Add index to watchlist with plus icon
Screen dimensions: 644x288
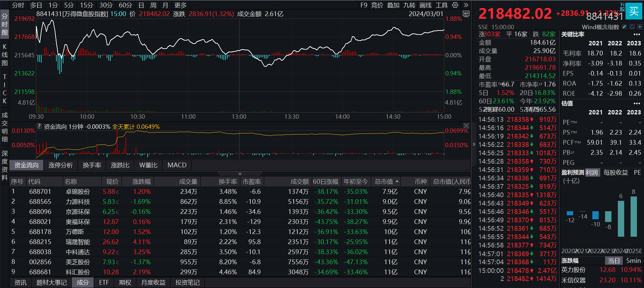click(x=640, y=27)
